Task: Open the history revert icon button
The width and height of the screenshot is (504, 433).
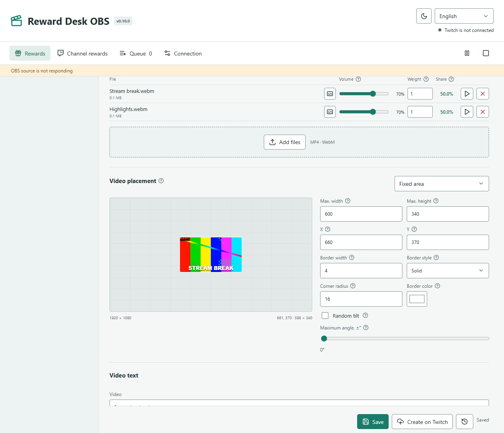Action: pos(465,422)
